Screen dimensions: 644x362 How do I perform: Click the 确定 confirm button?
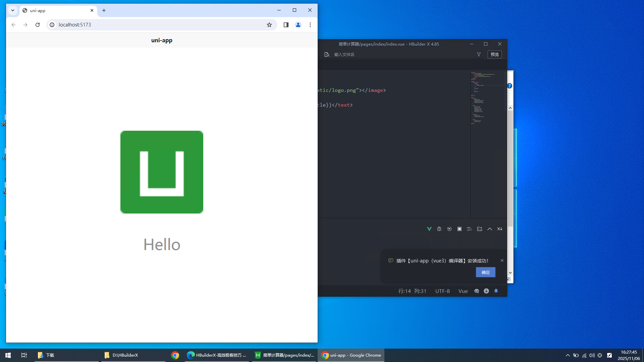485,272
